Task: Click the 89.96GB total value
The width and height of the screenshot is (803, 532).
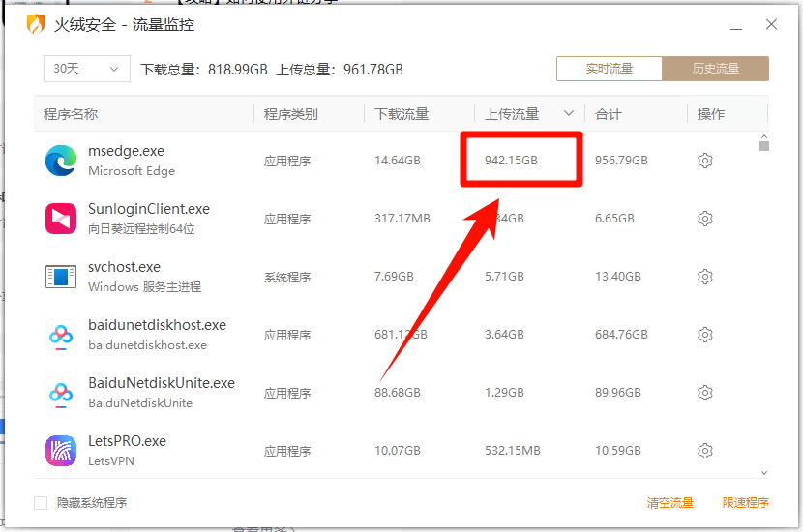Action: pos(617,393)
